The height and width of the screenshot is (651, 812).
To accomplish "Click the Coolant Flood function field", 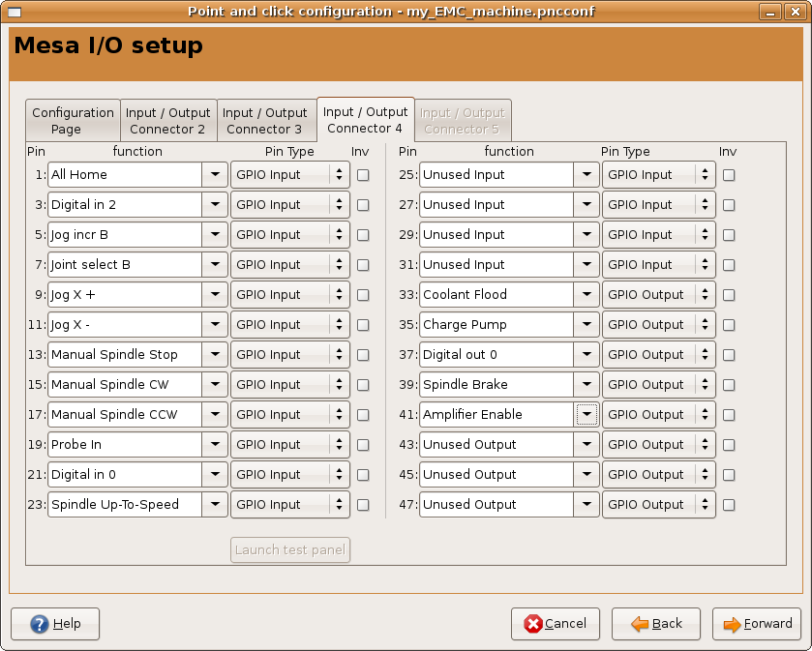I will click(496, 294).
